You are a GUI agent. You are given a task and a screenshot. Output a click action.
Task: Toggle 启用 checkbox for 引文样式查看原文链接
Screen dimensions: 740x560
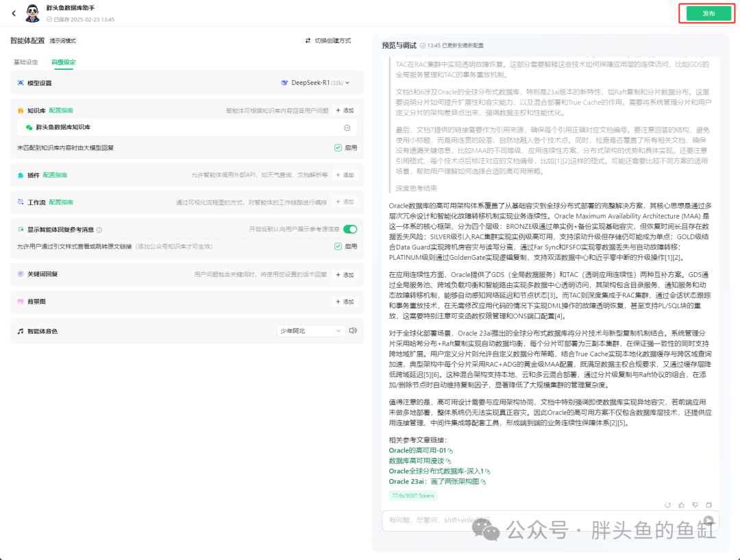pos(338,247)
